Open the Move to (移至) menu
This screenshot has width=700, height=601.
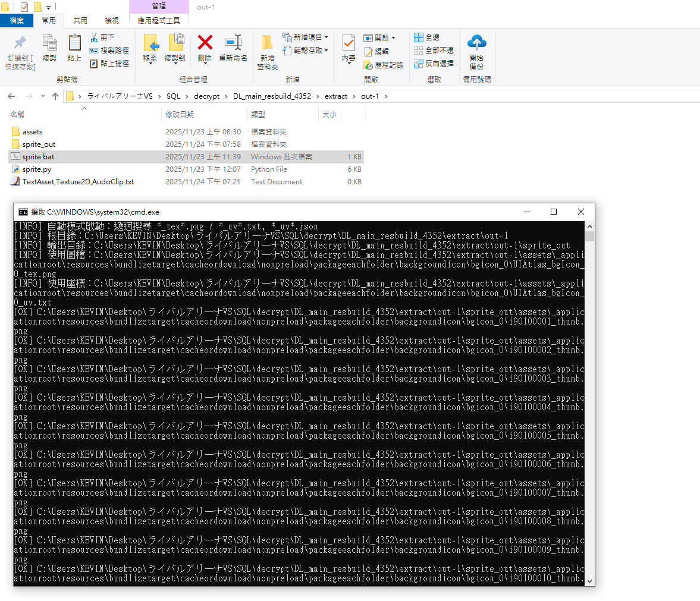point(150,49)
